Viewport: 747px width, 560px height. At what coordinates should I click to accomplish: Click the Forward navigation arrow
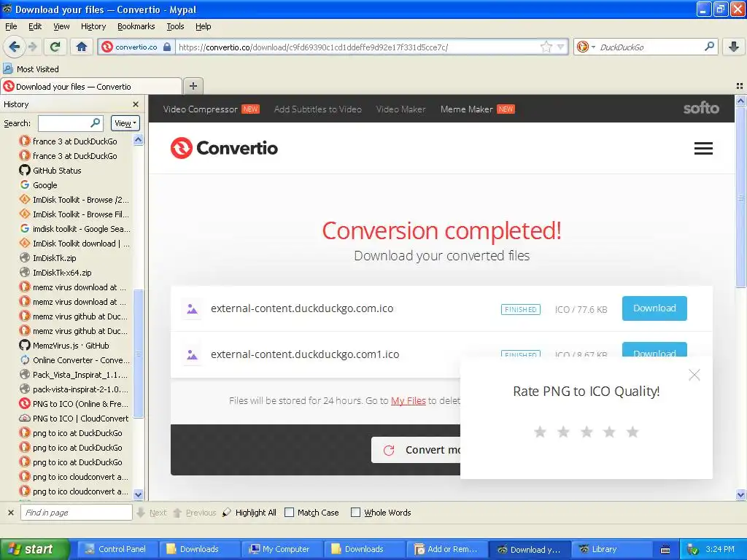pyautogui.click(x=32, y=47)
